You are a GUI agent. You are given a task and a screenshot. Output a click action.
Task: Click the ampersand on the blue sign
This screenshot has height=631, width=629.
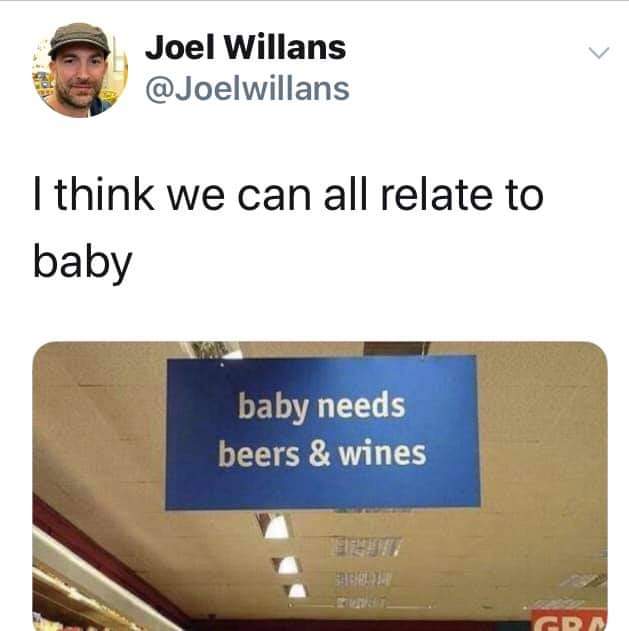(x=320, y=454)
